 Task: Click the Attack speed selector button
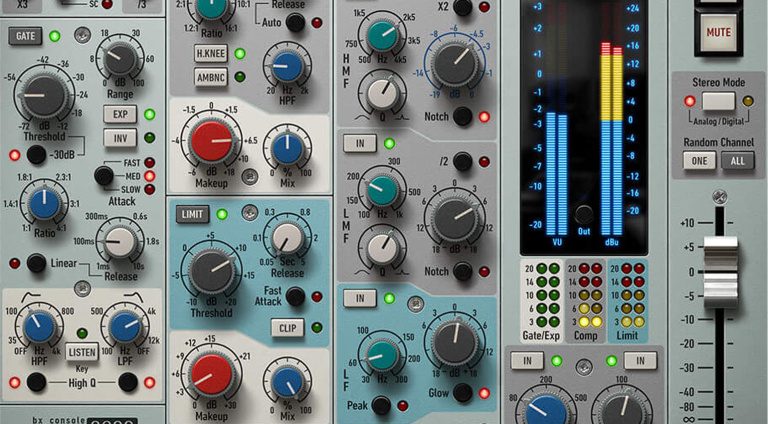coord(104,176)
